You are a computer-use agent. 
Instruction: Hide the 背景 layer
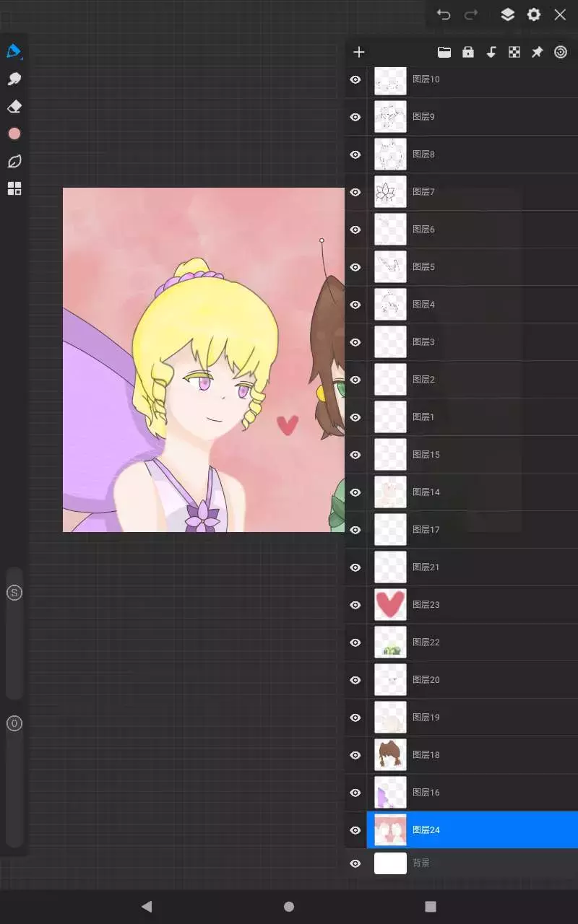pos(355,863)
